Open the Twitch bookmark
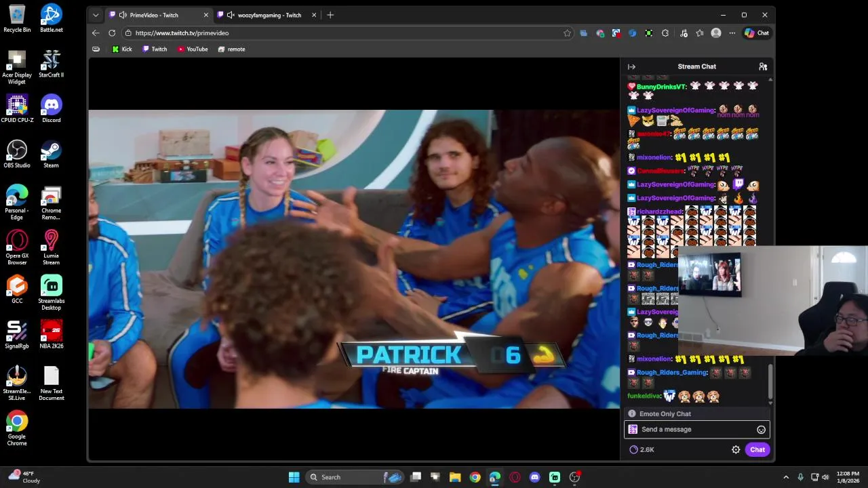868x488 pixels. pos(155,49)
